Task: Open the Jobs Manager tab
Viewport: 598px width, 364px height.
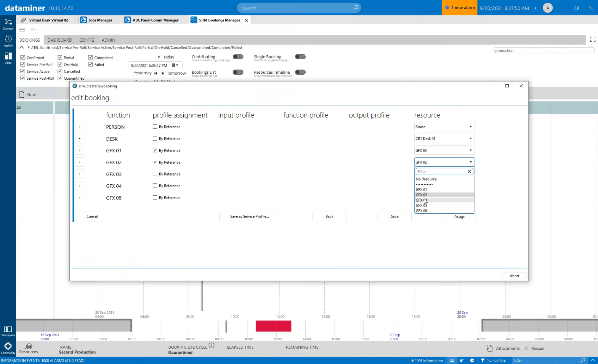Action: coord(97,20)
